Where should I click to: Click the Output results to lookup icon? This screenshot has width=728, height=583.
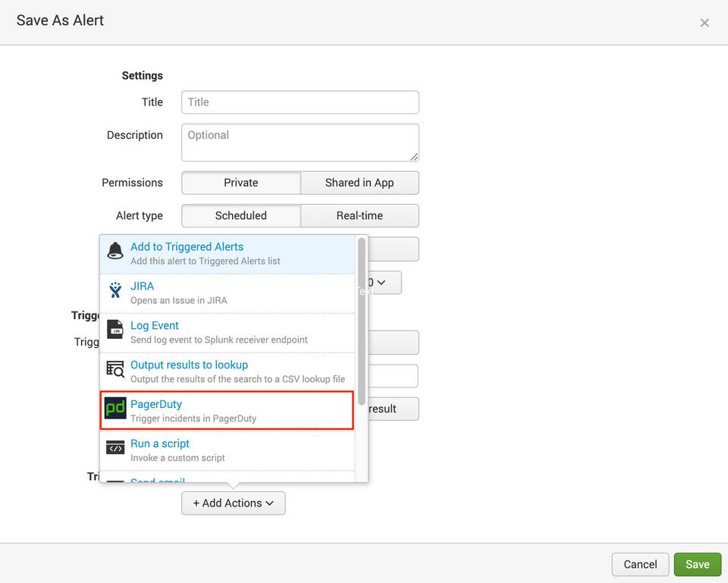115,371
